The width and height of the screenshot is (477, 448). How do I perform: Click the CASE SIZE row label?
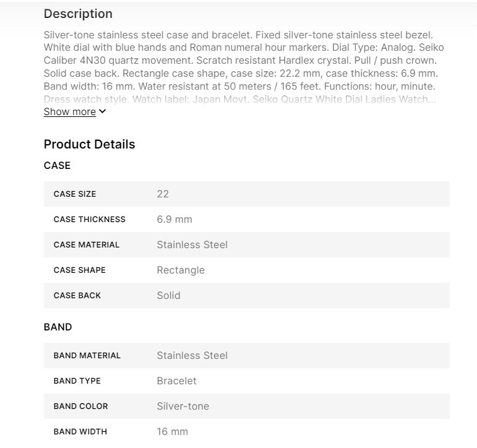coord(75,194)
